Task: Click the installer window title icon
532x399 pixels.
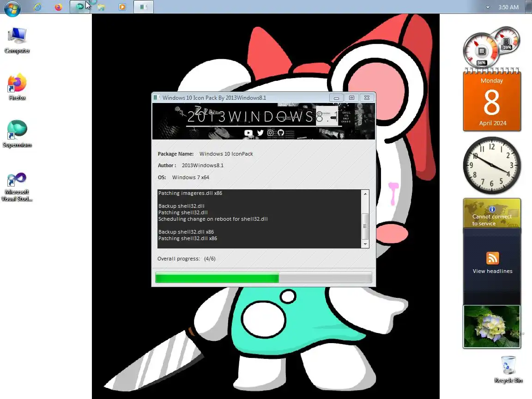Action: (157, 98)
